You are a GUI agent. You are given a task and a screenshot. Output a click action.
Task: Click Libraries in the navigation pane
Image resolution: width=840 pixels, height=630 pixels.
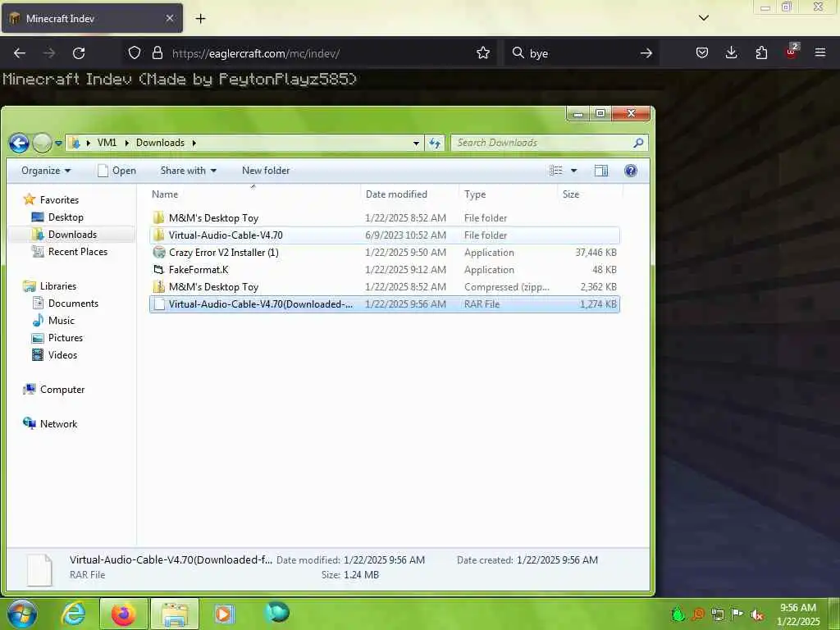(x=50, y=286)
